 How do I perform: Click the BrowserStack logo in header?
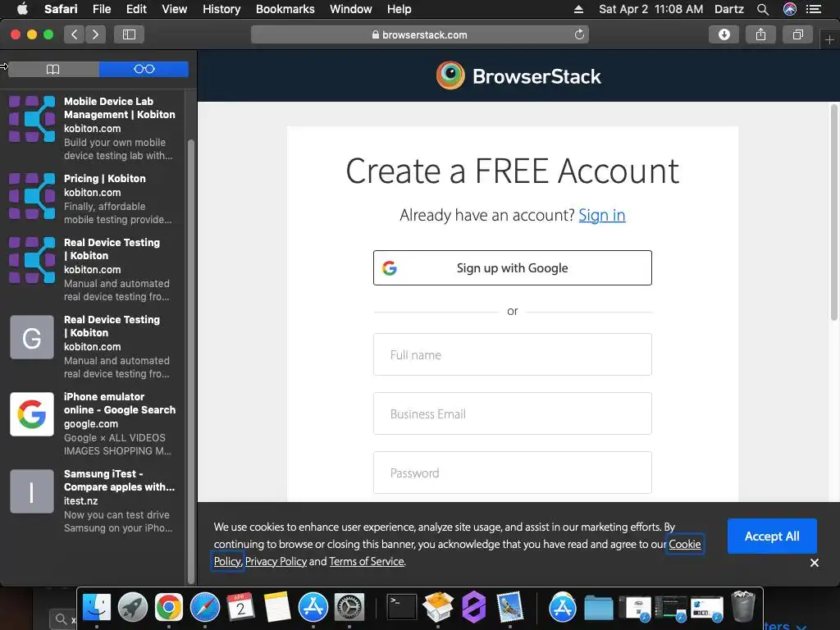pyautogui.click(x=518, y=76)
